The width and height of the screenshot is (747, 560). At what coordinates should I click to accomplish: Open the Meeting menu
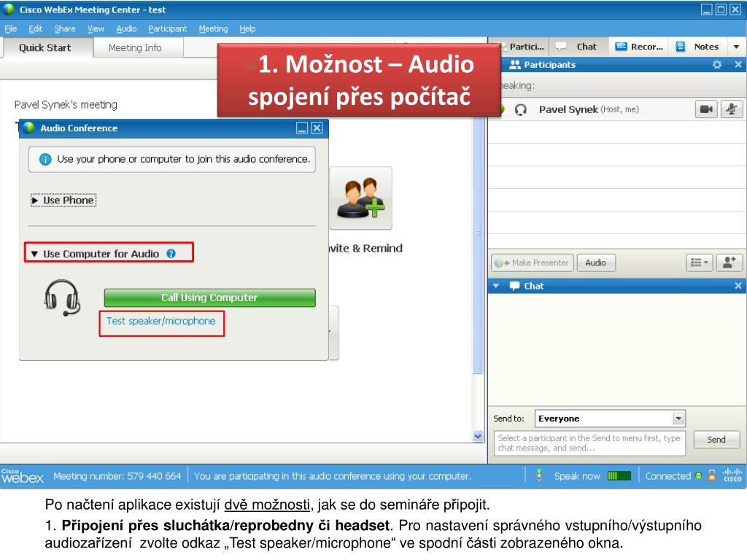pyautogui.click(x=213, y=28)
